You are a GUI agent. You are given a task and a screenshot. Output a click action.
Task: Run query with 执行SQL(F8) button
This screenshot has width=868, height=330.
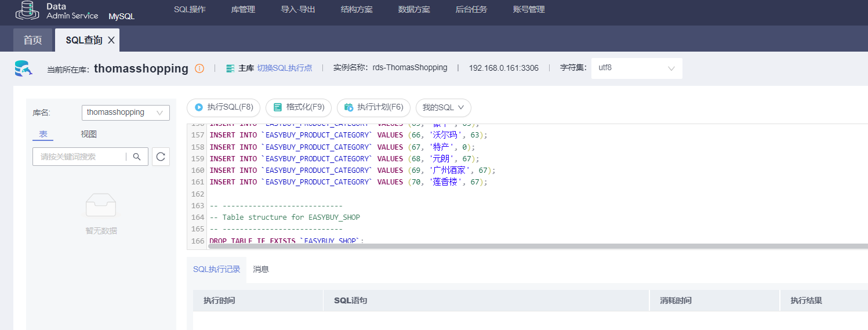click(x=223, y=107)
